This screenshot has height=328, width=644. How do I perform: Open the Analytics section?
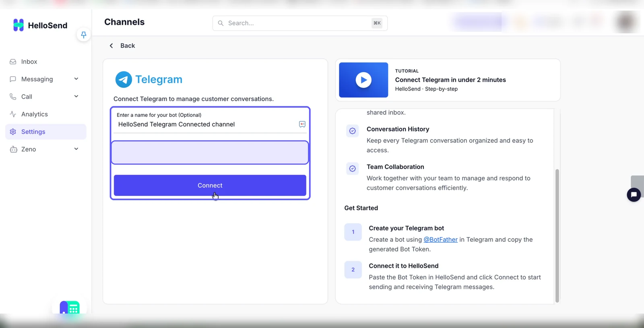34,114
